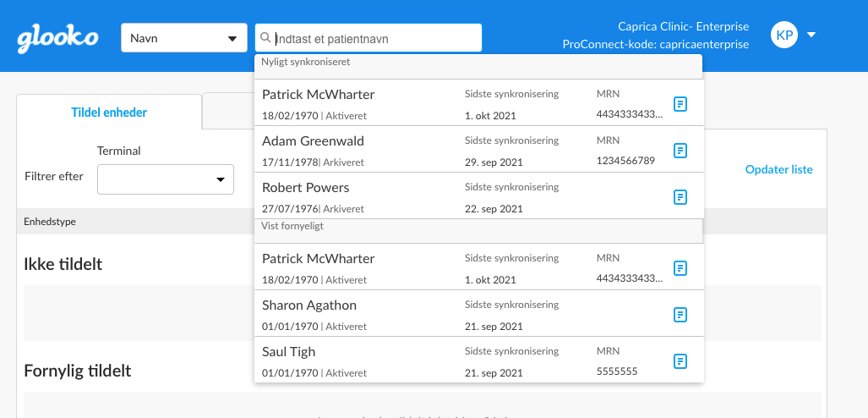Expand the user account menu arrow
The image size is (868, 418).
(811, 35)
